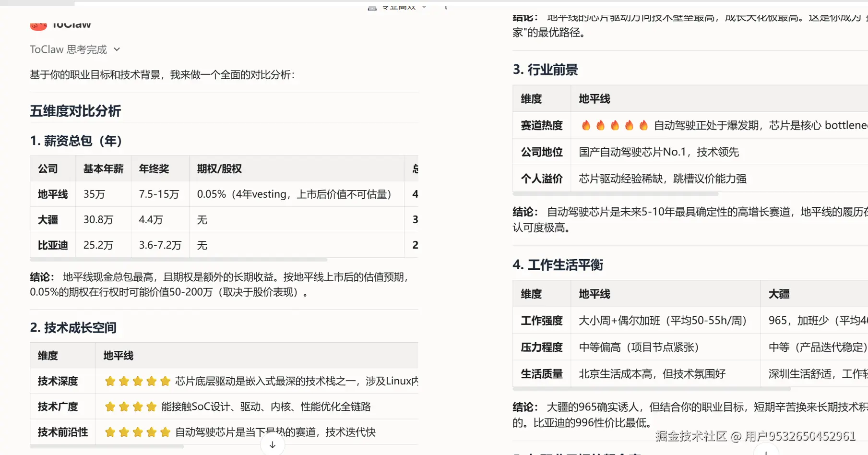
Task: Click the 7.5-15万 bonus cell
Action: (159, 194)
